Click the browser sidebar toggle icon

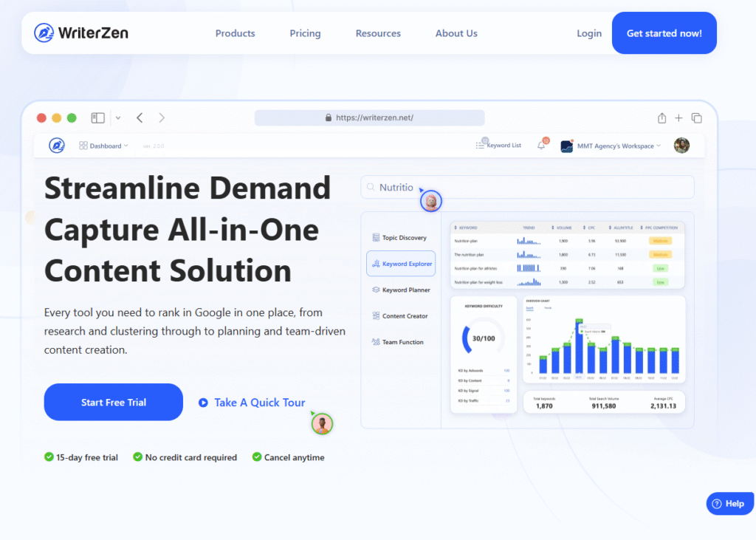pyautogui.click(x=97, y=118)
